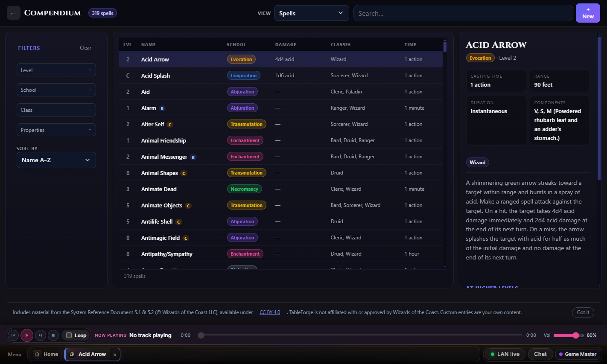The image size is (607, 364).
Task: Select the Antipathy/Sympathy spell row
Action: 281,254
